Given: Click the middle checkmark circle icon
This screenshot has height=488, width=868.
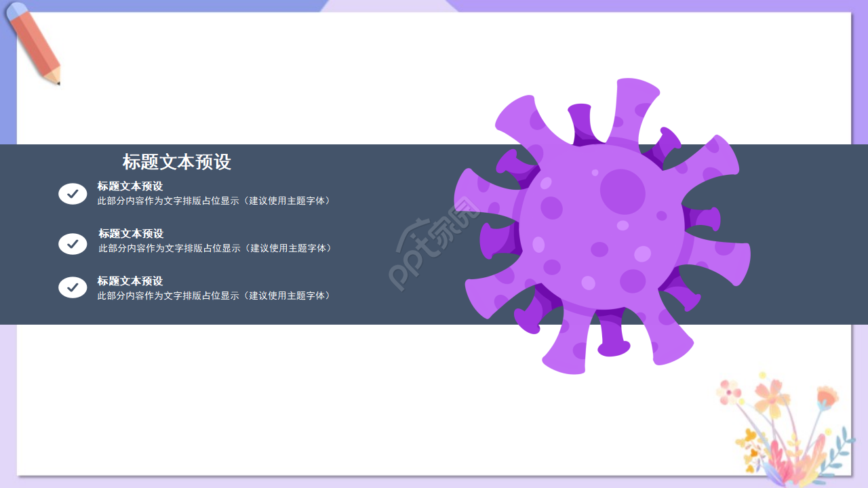Looking at the screenshot, I should coord(73,244).
